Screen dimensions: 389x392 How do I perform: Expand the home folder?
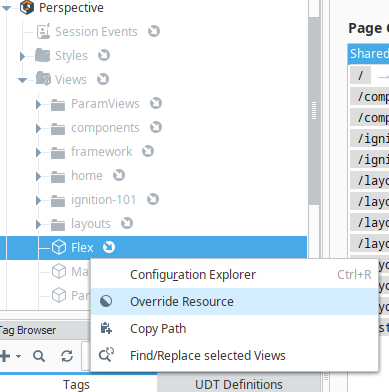[38, 176]
